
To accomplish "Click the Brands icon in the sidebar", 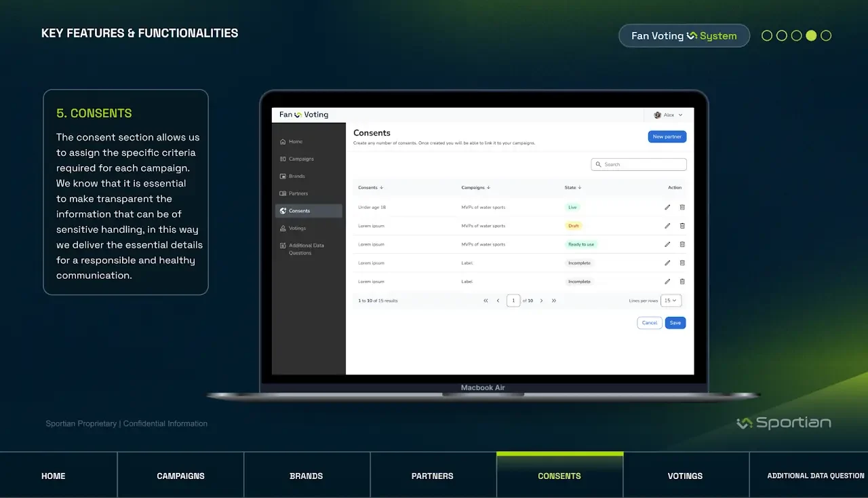I will point(283,176).
